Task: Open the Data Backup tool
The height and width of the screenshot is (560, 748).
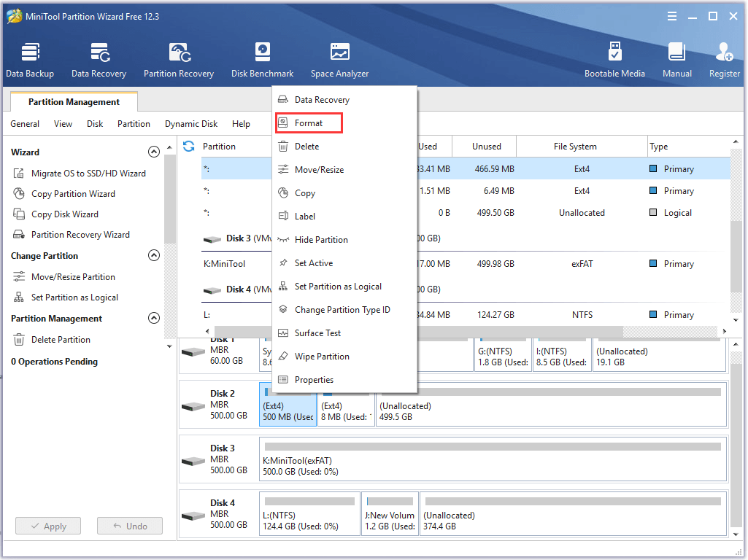Action: pyautogui.click(x=30, y=60)
